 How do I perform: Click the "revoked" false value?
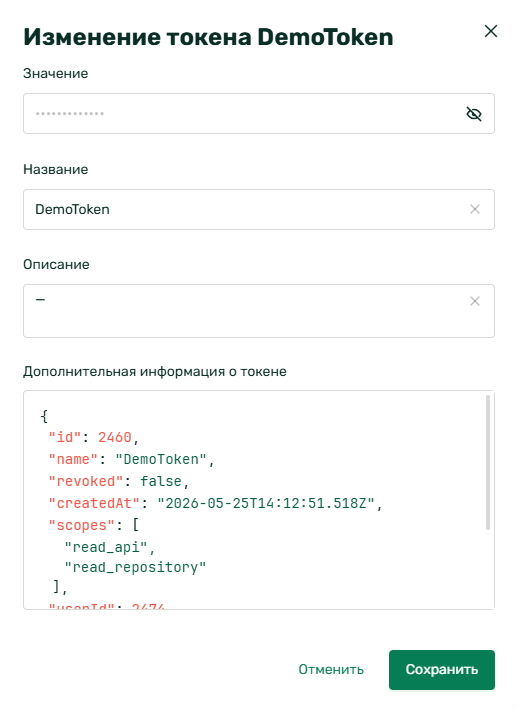[x=160, y=481]
